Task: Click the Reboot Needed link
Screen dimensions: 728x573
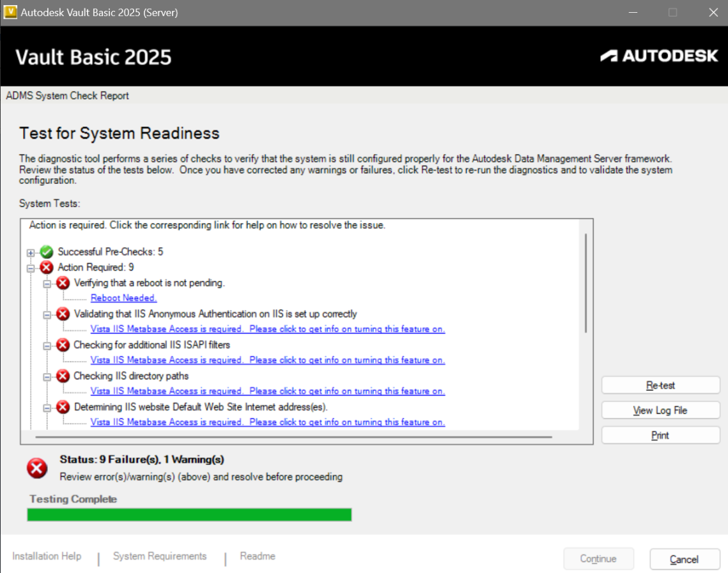Action: coord(123,298)
